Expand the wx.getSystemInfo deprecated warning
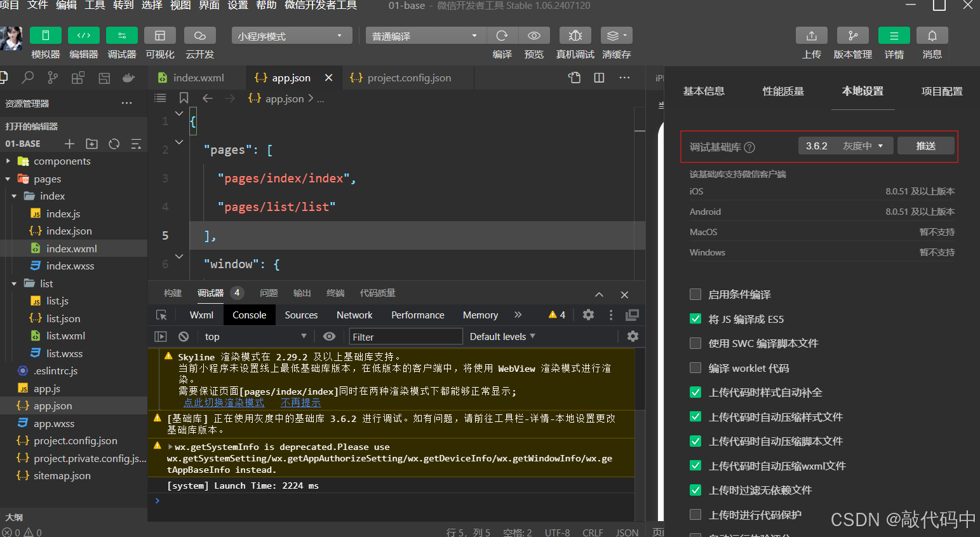Viewport: 980px width, 537px height. tap(170, 447)
